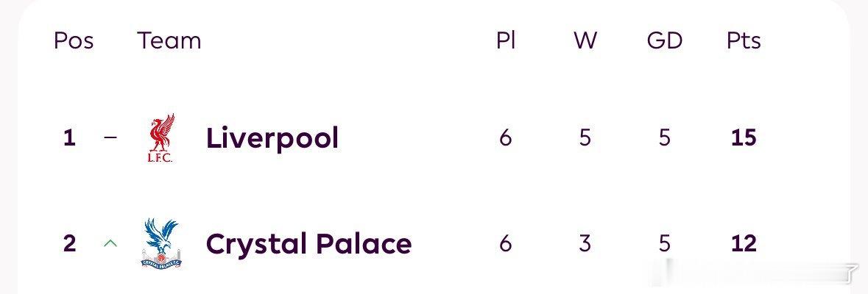Click the Liverpool club crest
Image resolution: width=868 pixels, height=294 pixels.
(161, 137)
